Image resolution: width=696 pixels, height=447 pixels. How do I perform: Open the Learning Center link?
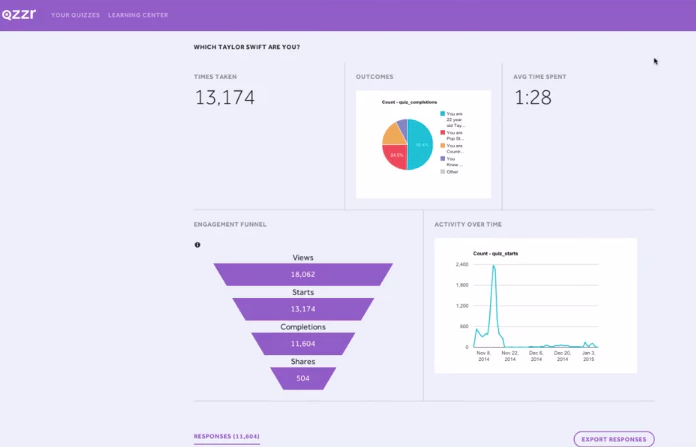pos(138,15)
